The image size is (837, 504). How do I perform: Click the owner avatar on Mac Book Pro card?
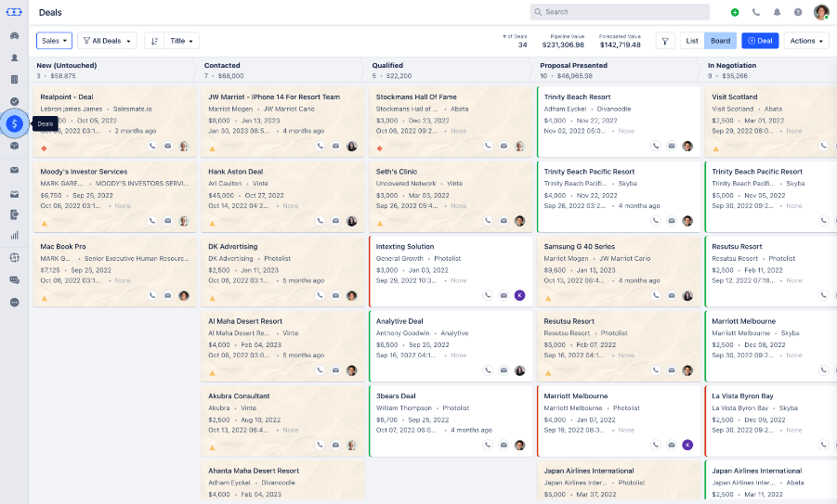[184, 295]
